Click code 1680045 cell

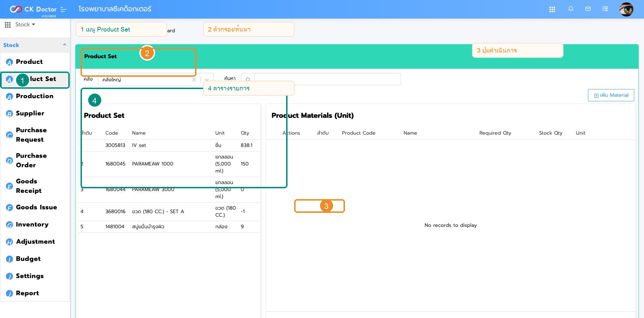click(x=115, y=164)
